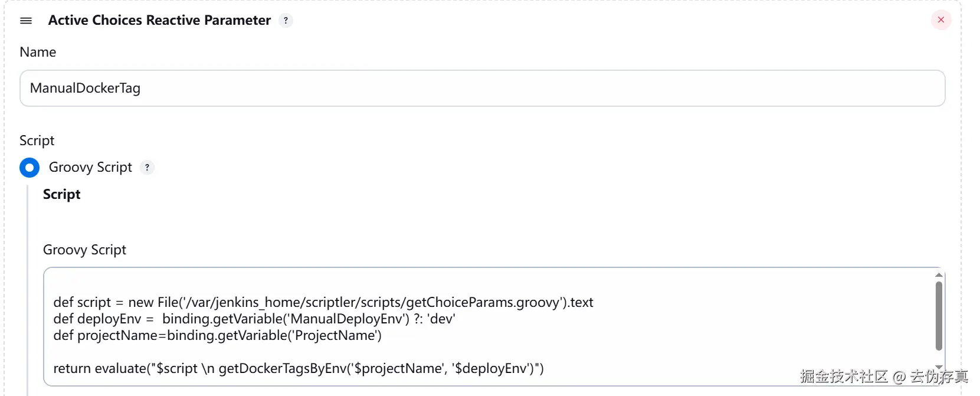This screenshot has height=396, width=980.
Task: Open help for Active Choices Reactive Parameter
Action: pyautogui.click(x=286, y=21)
